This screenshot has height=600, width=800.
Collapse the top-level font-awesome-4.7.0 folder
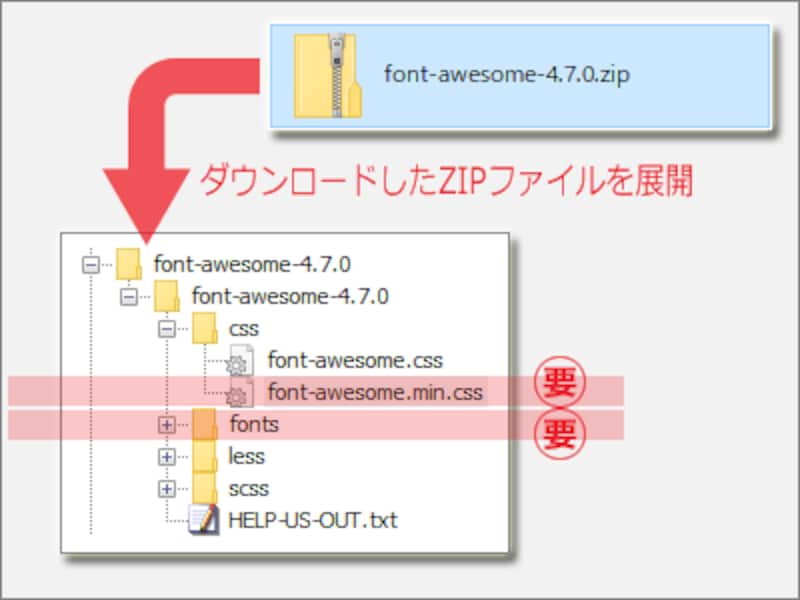point(91,265)
